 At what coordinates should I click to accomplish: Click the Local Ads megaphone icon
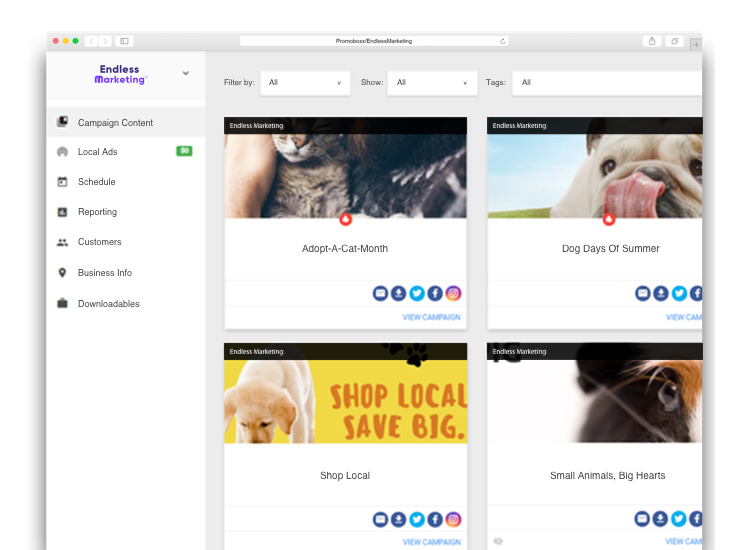62,152
